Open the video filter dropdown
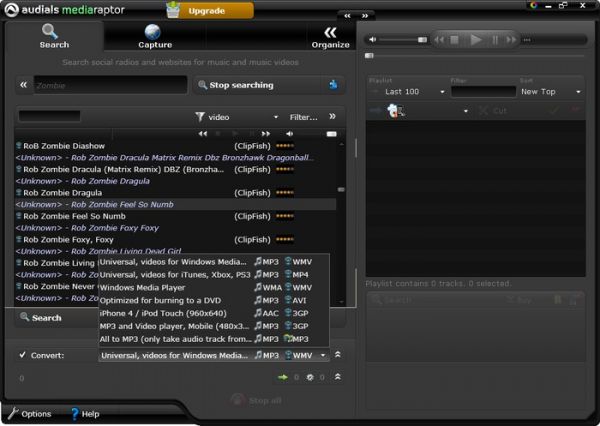 click(238, 117)
